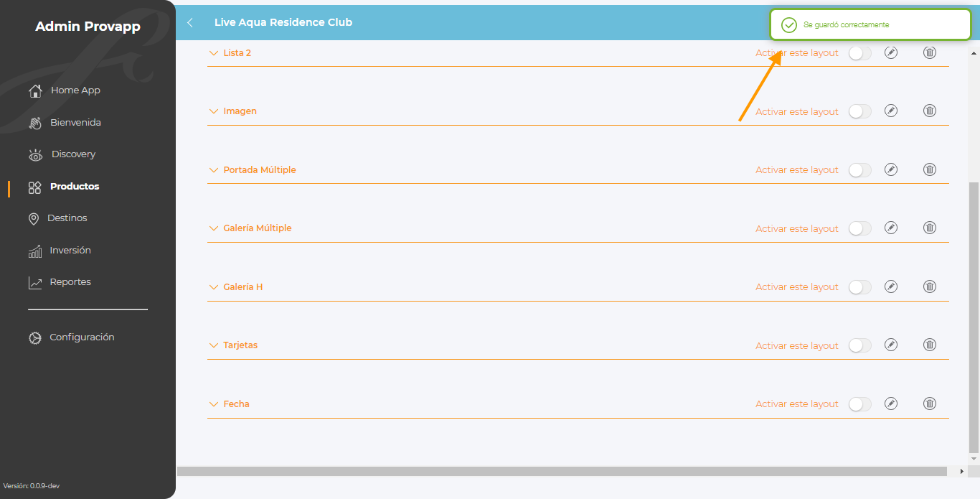The height and width of the screenshot is (499, 980).
Task: Delete the Galería H layout
Action: (930, 286)
